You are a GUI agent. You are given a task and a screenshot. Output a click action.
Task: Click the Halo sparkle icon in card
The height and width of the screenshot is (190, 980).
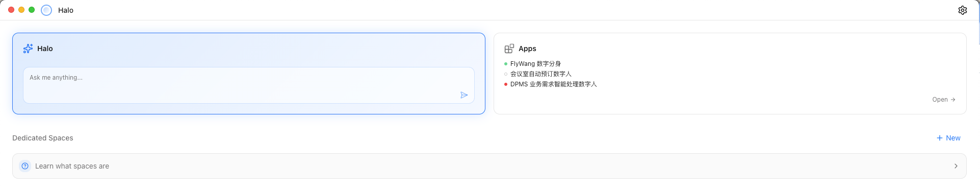[x=28, y=49]
